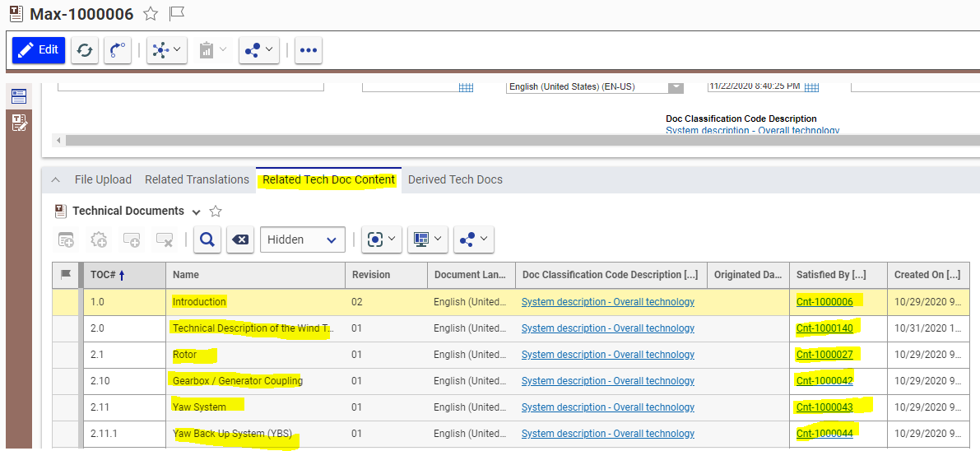Select the TOC# 2.10 cell
This screenshot has width=980, height=451.
124,381
